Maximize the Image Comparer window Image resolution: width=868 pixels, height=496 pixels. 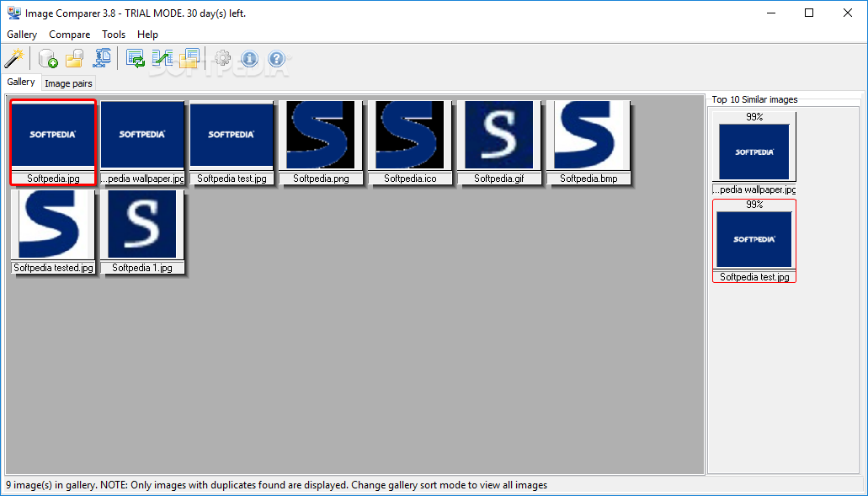click(809, 13)
